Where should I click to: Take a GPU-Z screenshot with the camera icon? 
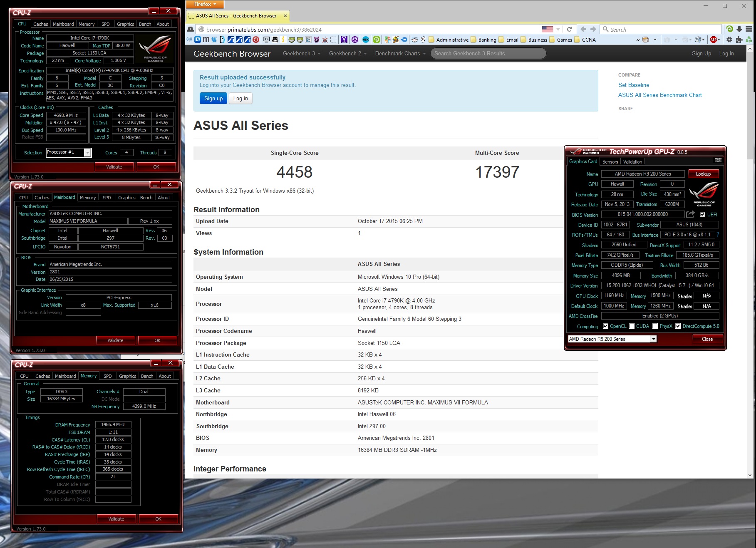[718, 160]
